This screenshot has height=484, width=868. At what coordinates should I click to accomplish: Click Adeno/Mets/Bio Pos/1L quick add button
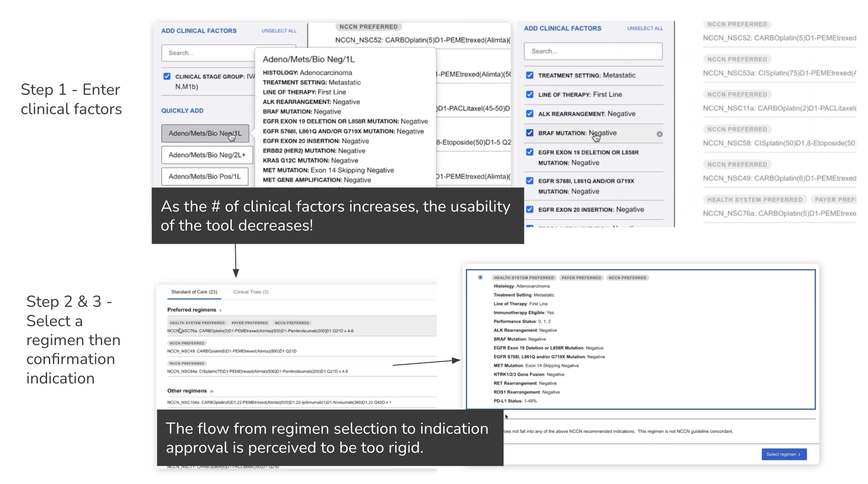click(x=204, y=176)
